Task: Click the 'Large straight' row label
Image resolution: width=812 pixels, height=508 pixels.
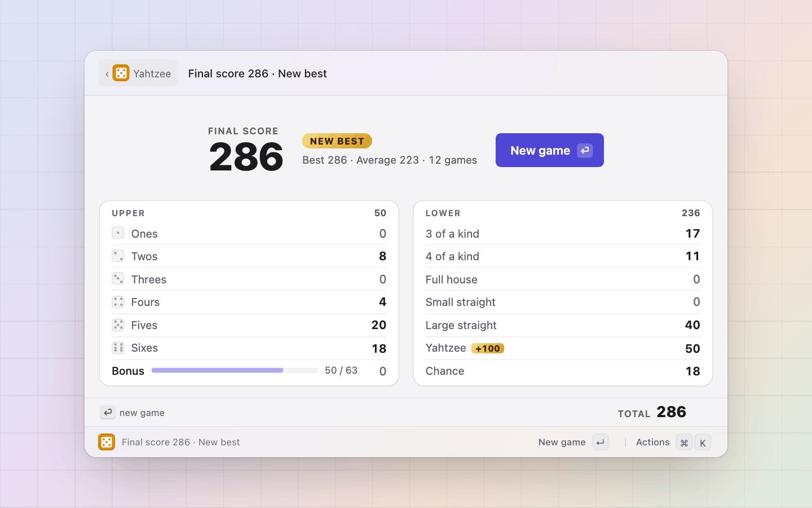Action: 461,325
